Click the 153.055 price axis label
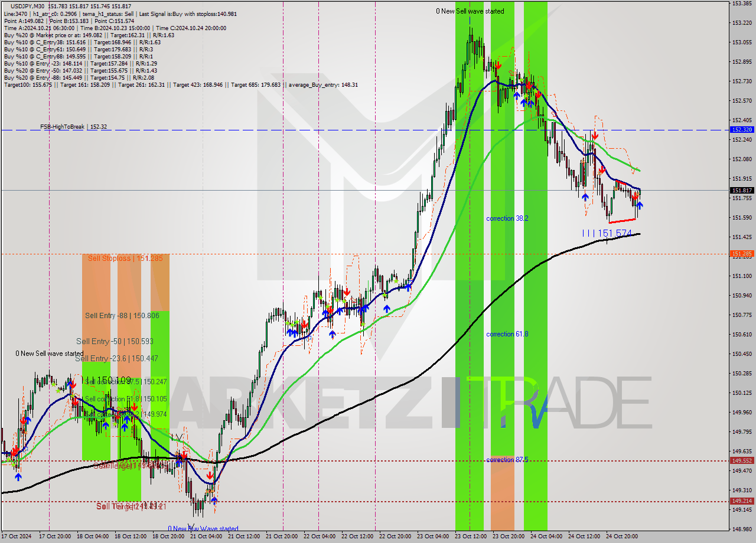The image size is (756, 543). [742, 42]
